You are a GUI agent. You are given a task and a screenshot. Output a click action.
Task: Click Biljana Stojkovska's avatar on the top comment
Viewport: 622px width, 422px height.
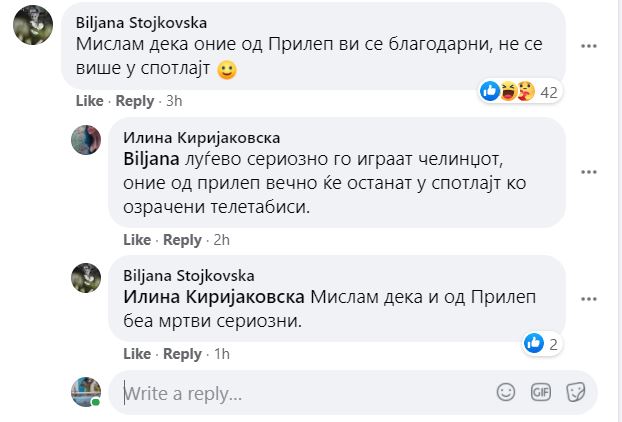coord(32,24)
